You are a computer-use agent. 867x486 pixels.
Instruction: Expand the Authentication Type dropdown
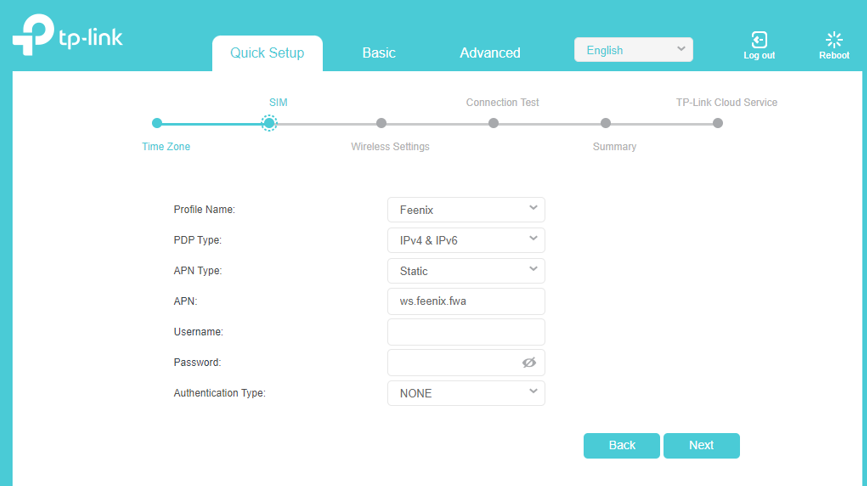click(466, 393)
